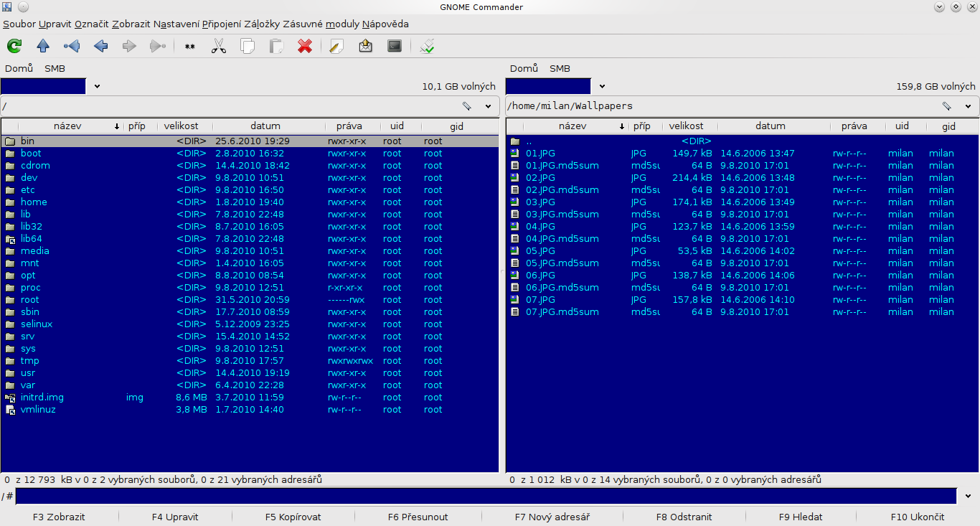Click the F5 Kopírovat button
Viewport: 980px width, 526px height.
point(293,517)
